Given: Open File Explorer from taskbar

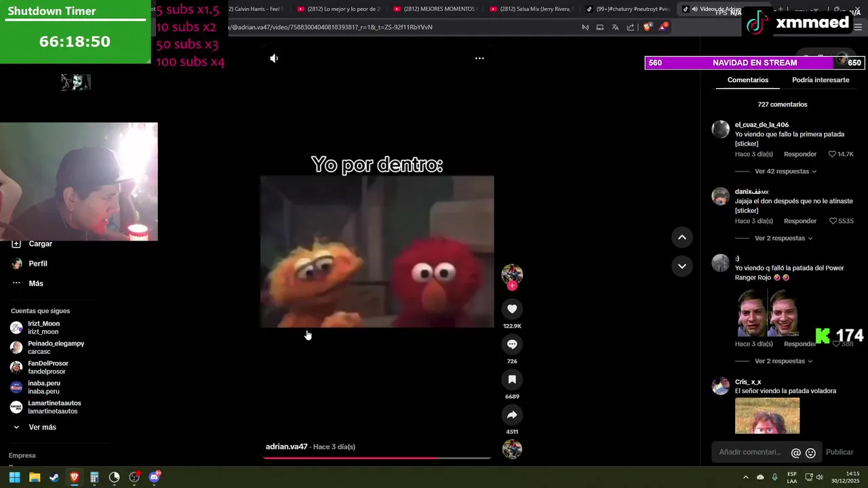Looking at the screenshot, I should (x=35, y=477).
